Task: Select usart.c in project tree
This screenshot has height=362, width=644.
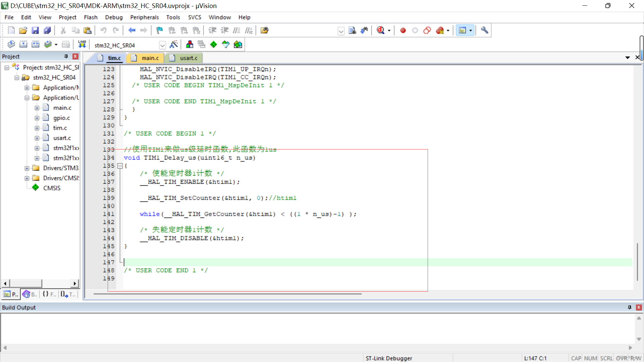Action: 62,138
